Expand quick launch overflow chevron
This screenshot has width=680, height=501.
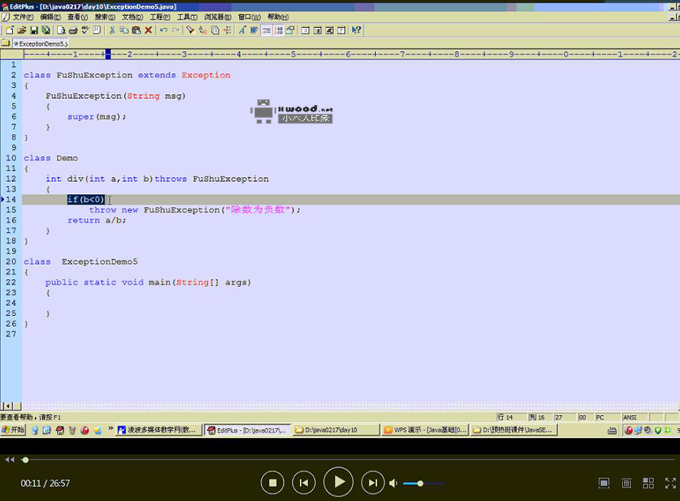pyautogui.click(x=111, y=429)
